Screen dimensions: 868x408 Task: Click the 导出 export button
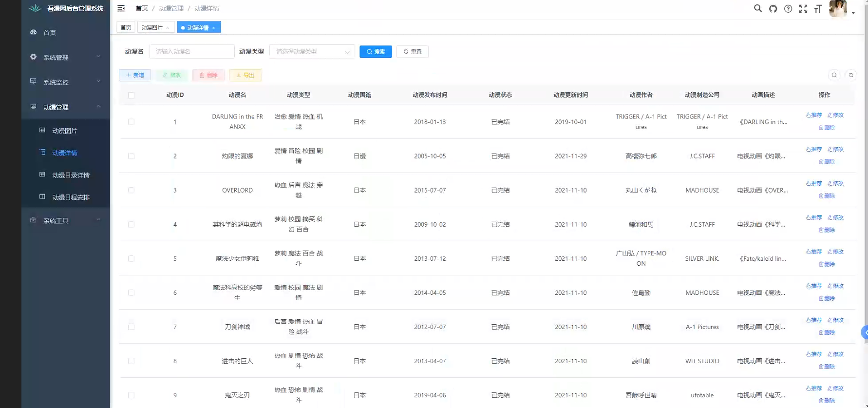tap(245, 75)
